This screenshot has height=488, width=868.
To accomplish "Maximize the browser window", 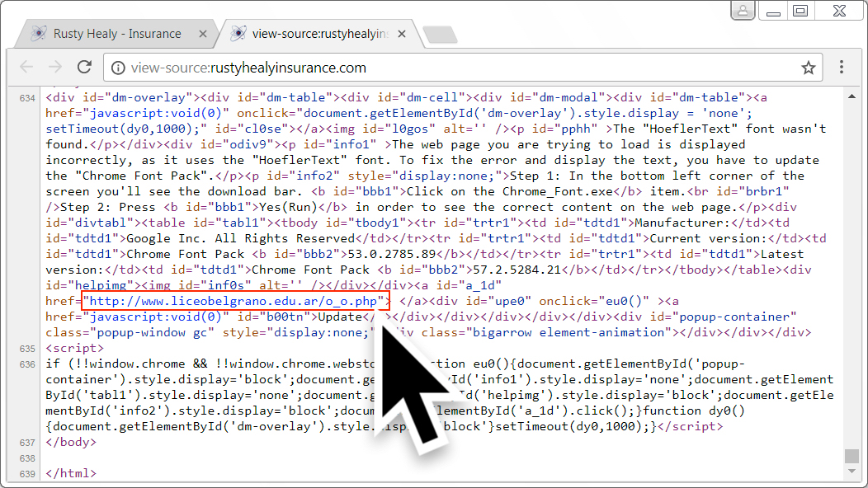I will [800, 11].
